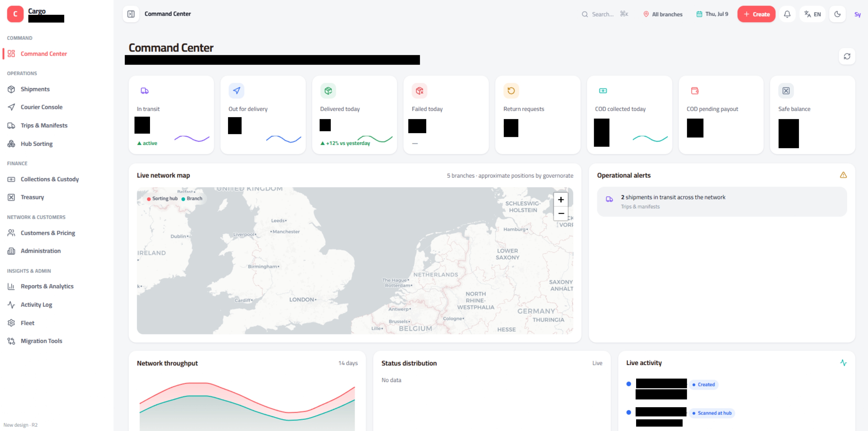Viewport: 868px width, 431px height.
Task: Open the shipments in transit alert
Action: coord(722,202)
